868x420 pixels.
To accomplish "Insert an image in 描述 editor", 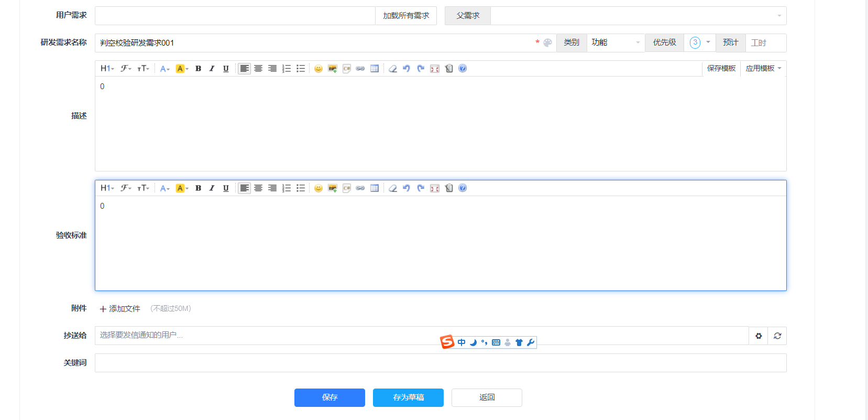I will 333,69.
